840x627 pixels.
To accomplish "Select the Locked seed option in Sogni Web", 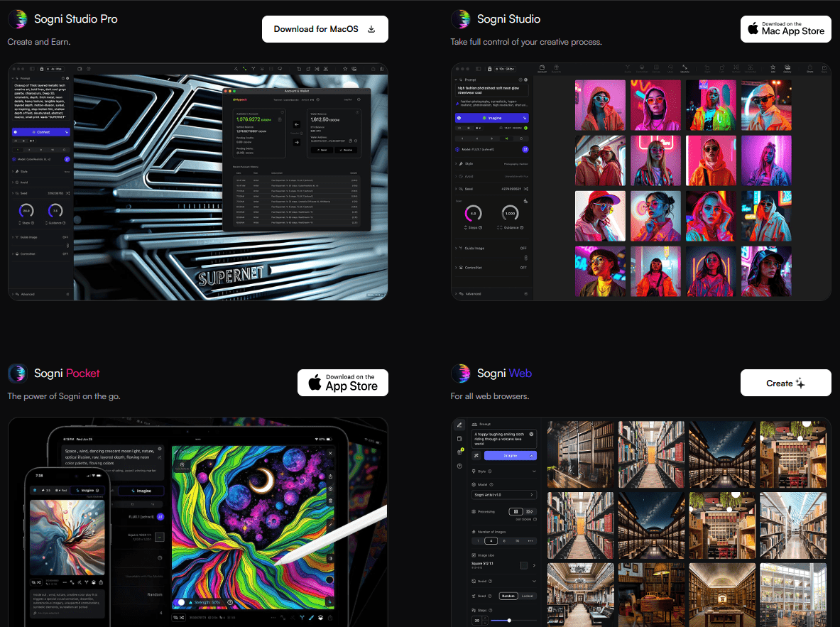I will tap(527, 596).
